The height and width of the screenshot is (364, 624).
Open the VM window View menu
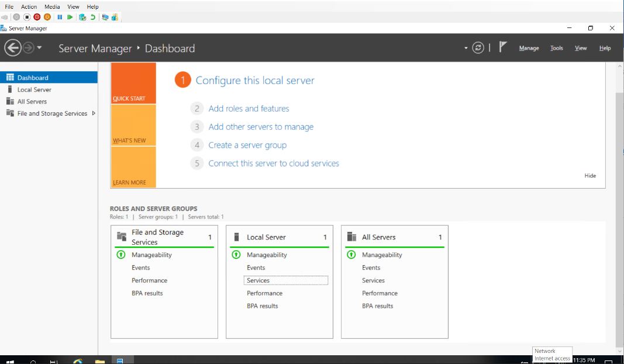tap(73, 7)
